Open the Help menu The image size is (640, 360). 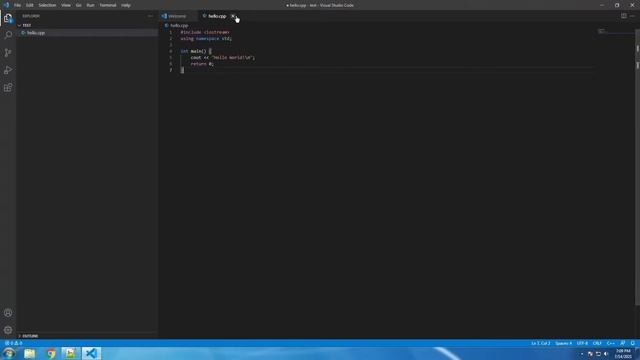(126, 5)
